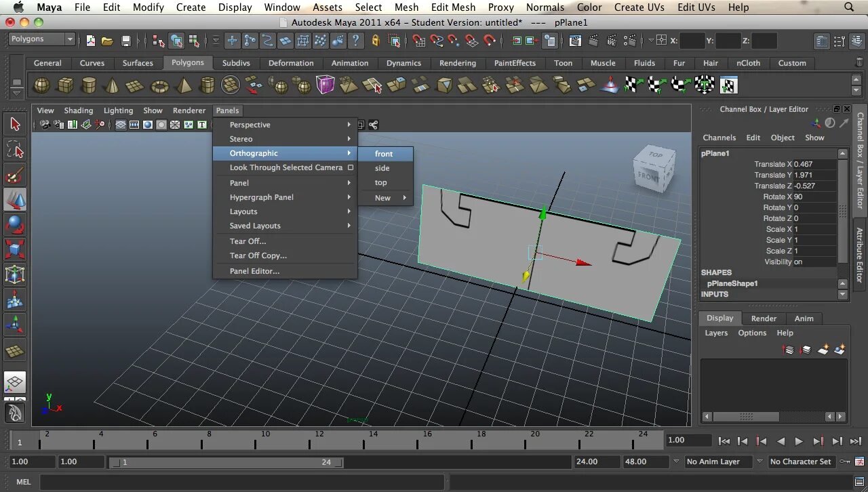Select the interactive polygon cube creation icon
868x492 pixels.
point(324,84)
